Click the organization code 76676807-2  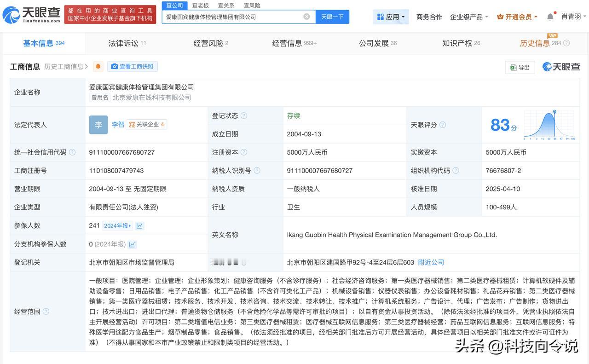(503, 171)
